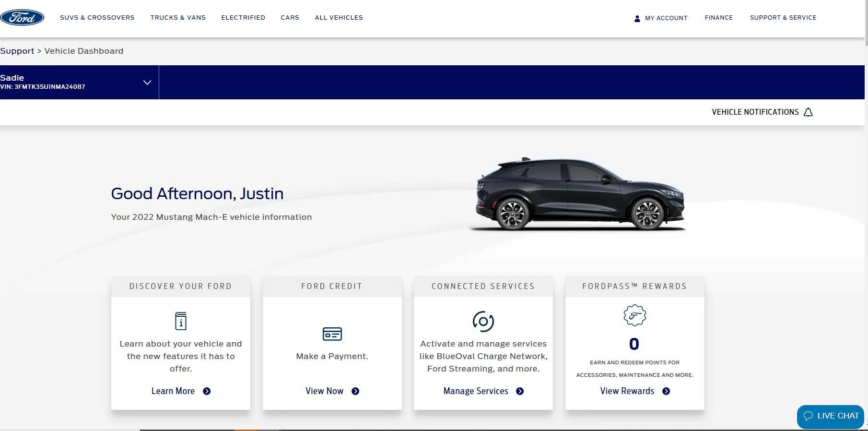This screenshot has width=868, height=431.
Task: Click arrow icon next to Manage Services
Action: [x=520, y=391]
